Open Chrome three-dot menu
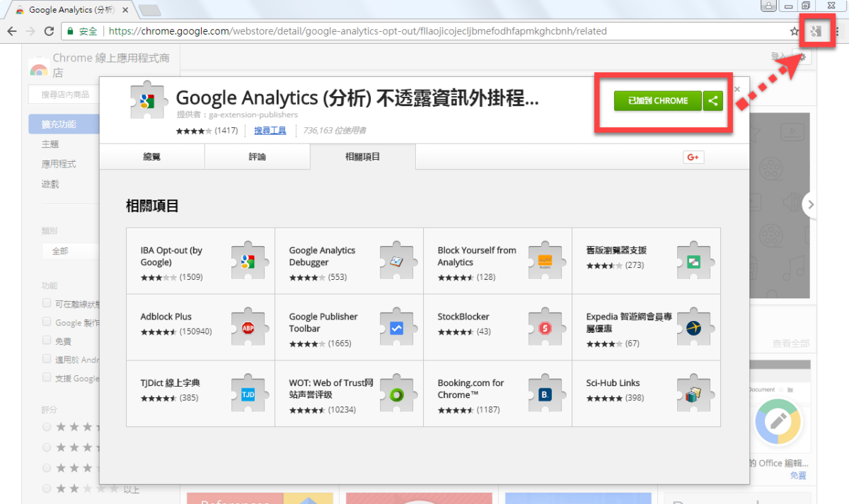The image size is (849, 504). [838, 31]
